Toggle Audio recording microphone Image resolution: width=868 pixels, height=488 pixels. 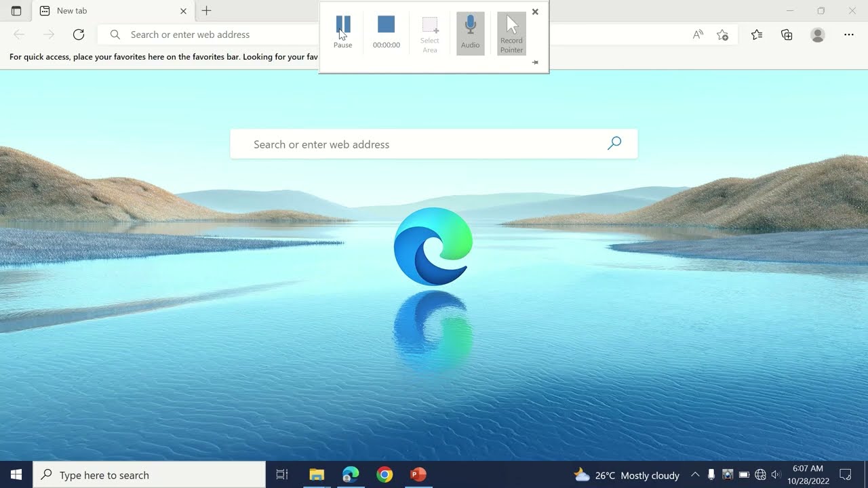[471, 33]
